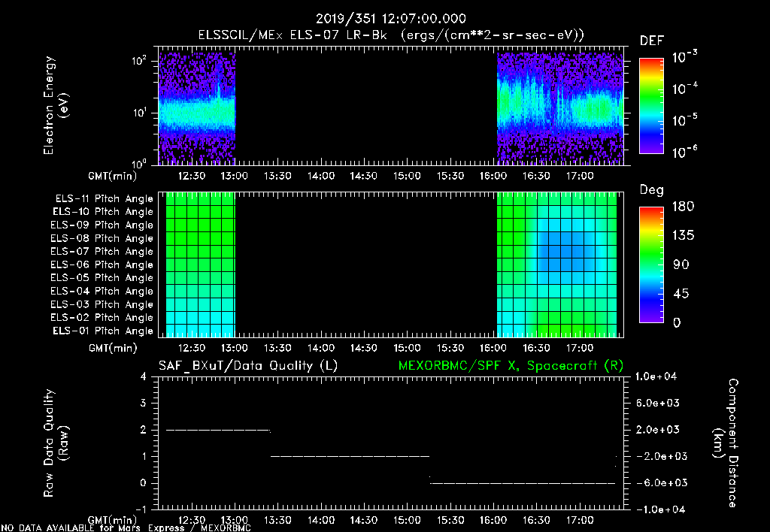Click the 10^0 tick label on the energy axis

click(x=139, y=163)
